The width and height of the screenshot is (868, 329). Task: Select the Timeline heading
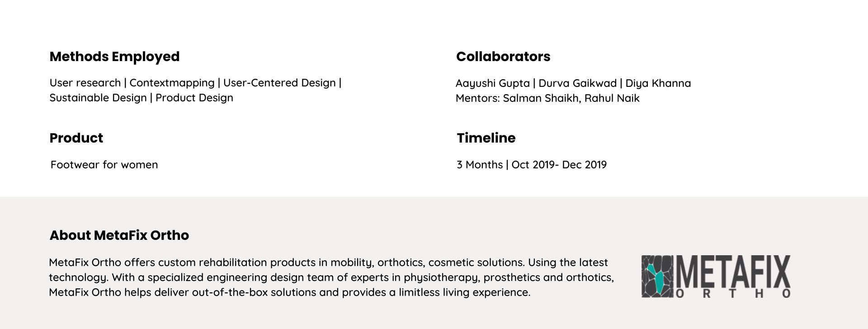pyautogui.click(x=486, y=138)
